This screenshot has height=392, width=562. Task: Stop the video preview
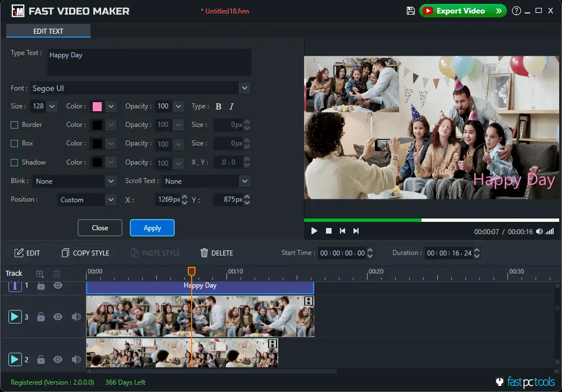tap(328, 231)
